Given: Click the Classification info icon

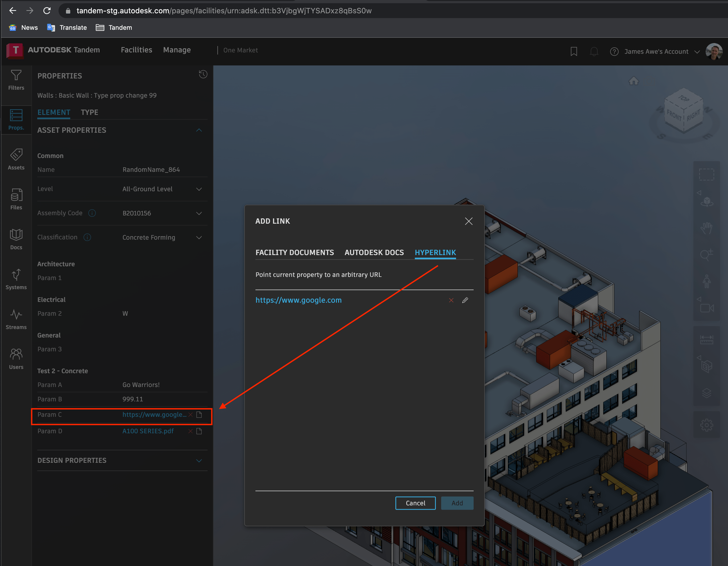Looking at the screenshot, I should pos(87,237).
